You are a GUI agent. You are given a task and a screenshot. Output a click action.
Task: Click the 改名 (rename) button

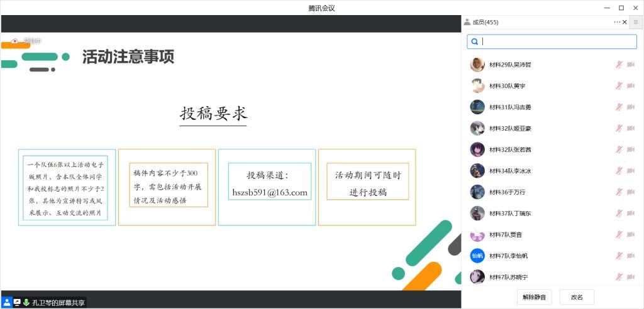(577, 297)
